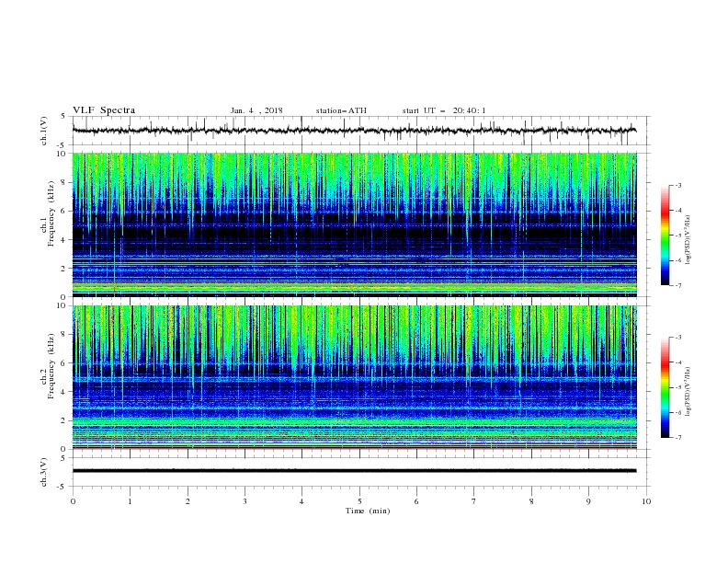
Task: Click the log(PSD) label beside the ch.2 colorbar
Action: point(688,391)
